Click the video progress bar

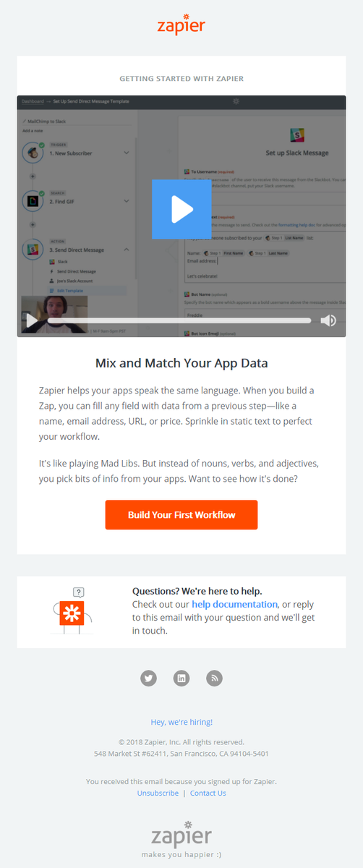tap(179, 320)
